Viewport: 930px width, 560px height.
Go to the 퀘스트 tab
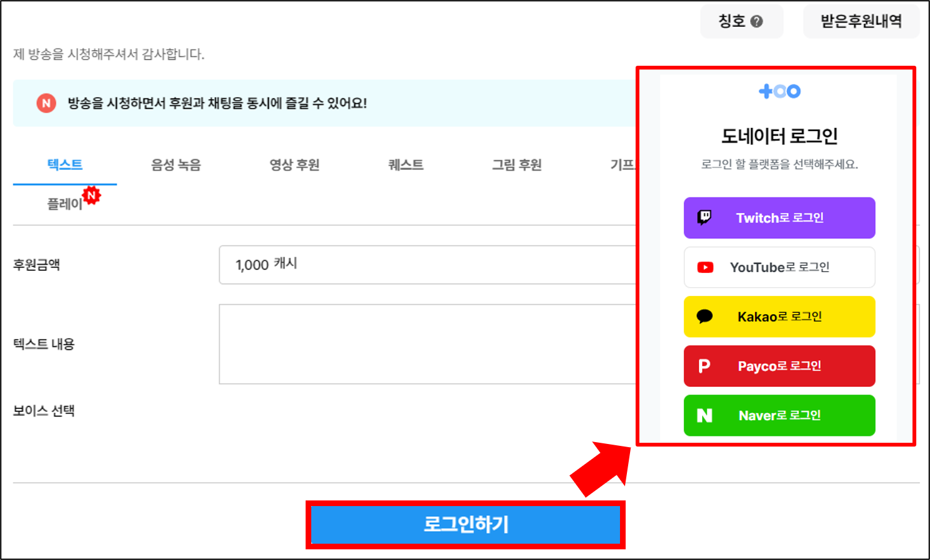[405, 165]
